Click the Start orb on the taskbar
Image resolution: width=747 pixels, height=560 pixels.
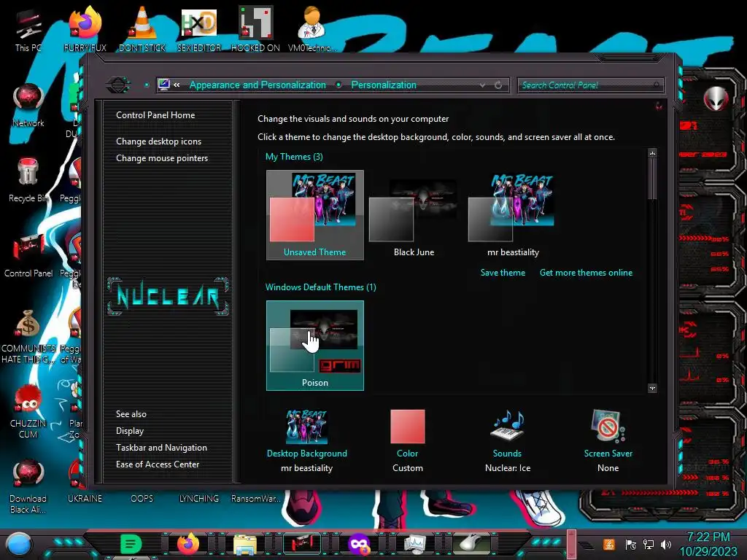coord(19,545)
